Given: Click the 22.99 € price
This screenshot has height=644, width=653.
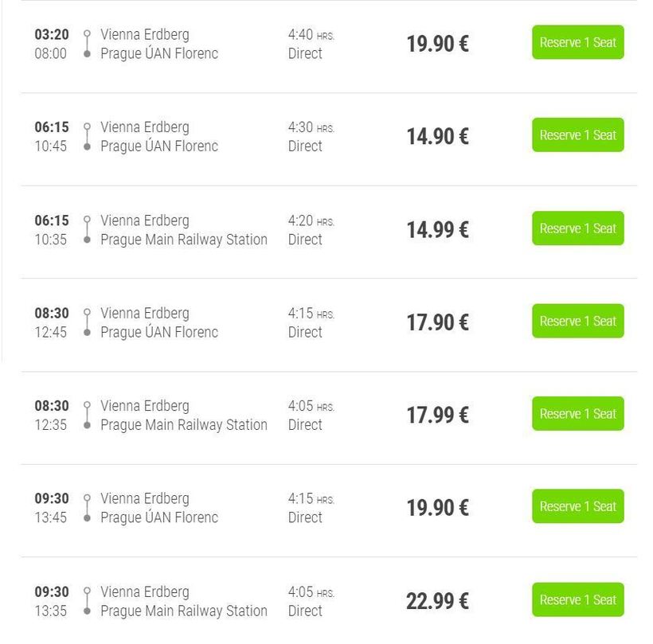Looking at the screenshot, I should tap(437, 601).
